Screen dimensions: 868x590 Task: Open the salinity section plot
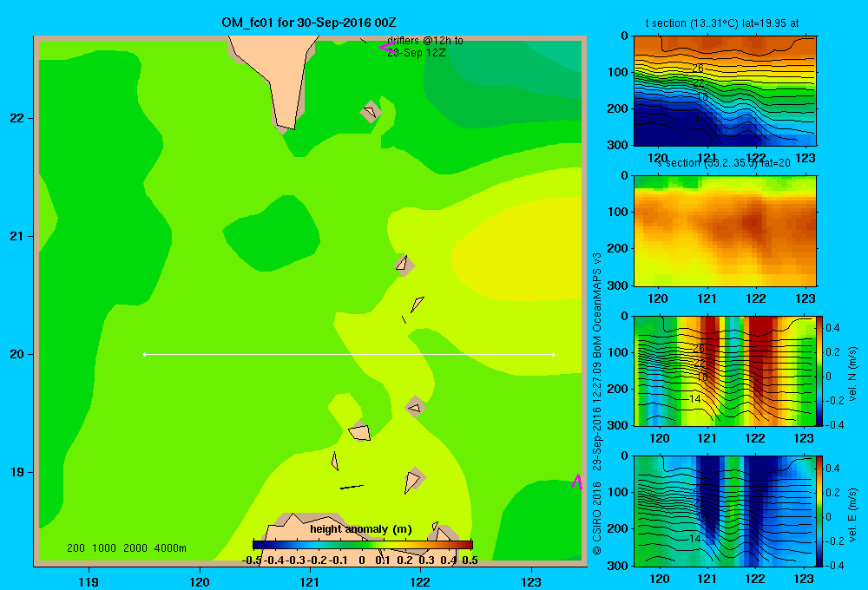725,231
